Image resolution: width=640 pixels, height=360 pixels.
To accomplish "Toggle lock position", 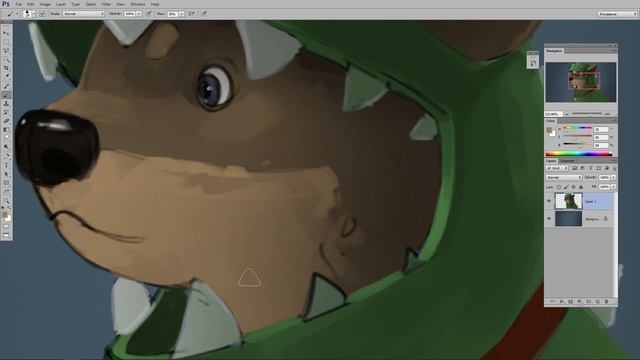I will pos(573,187).
